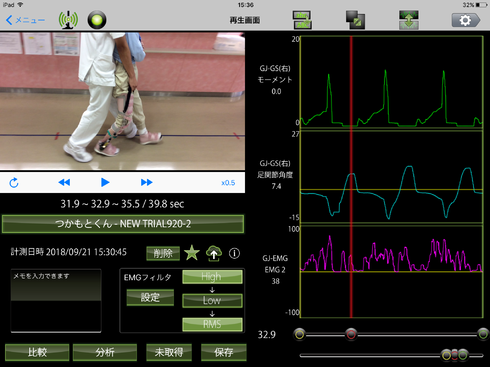The width and height of the screenshot is (490, 367).
Task: Open the label switch icon in toolbar
Action: click(302, 20)
